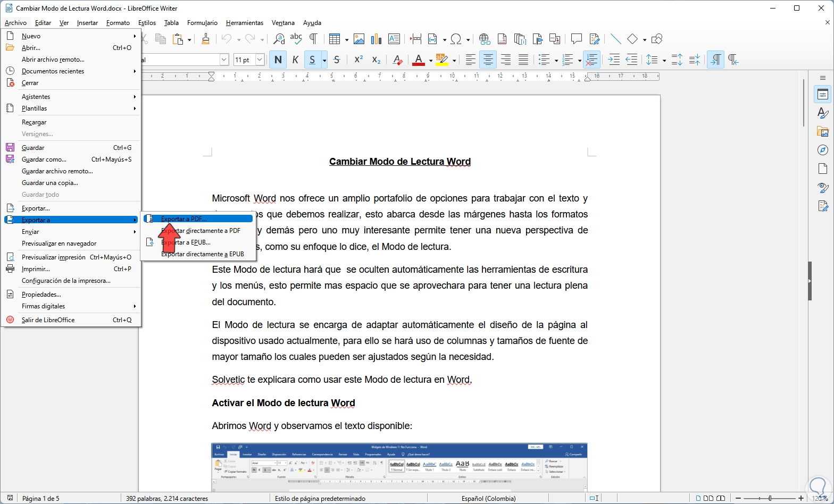Screen dimensions: 834x504
Task: Clear direct formatting (A with eraser)
Action: (x=397, y=60)
